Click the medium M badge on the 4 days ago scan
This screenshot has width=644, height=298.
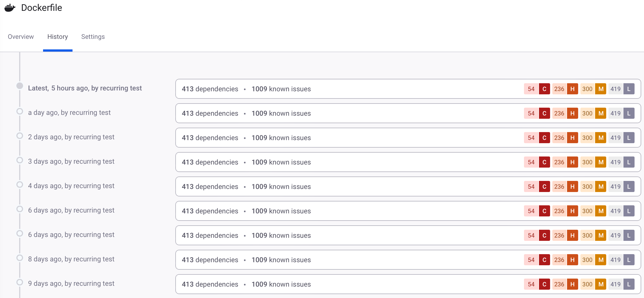tap(601, 186)
